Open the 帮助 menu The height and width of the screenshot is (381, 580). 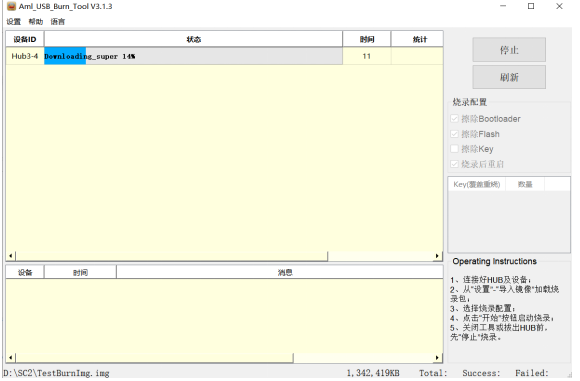point(36,21)
